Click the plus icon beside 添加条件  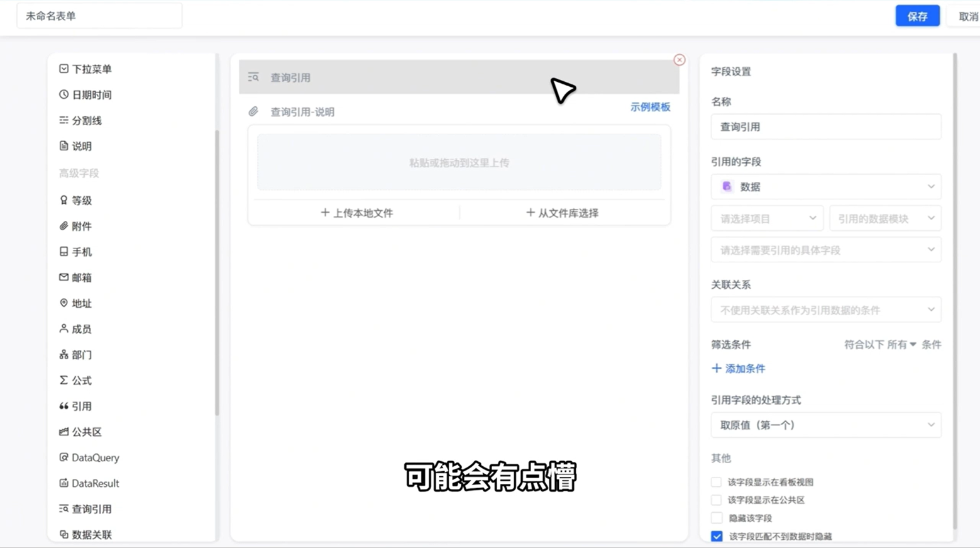click(x=717, y=369)
